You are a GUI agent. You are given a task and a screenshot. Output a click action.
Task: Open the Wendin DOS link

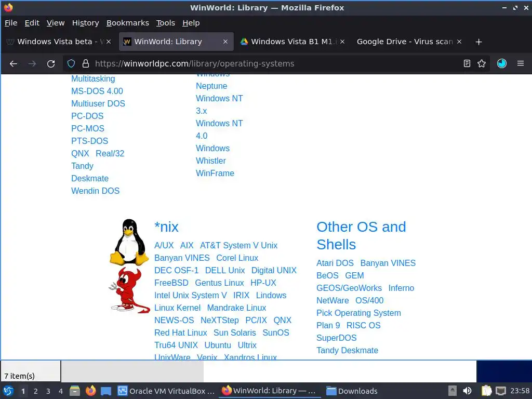click(x=96, y=191)
